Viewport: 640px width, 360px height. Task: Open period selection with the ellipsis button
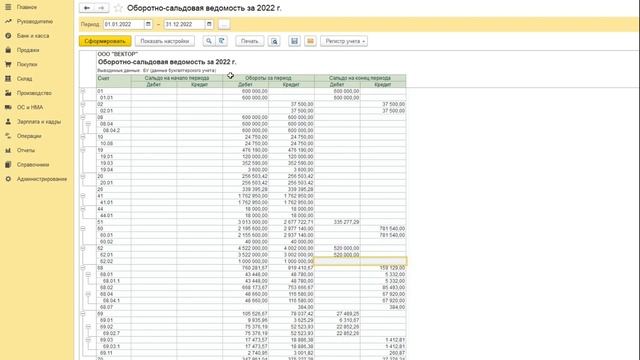pos(224,24)
